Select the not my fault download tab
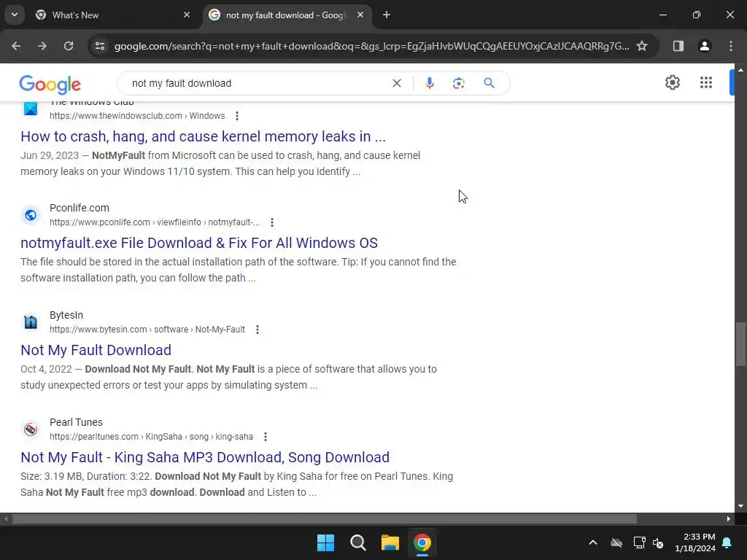This screenshot has width=747, height=560. pyautogui.click(x=286, y=15)
